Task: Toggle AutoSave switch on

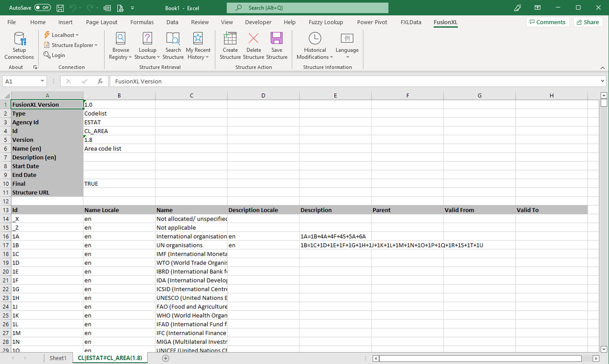Action: 42,8
